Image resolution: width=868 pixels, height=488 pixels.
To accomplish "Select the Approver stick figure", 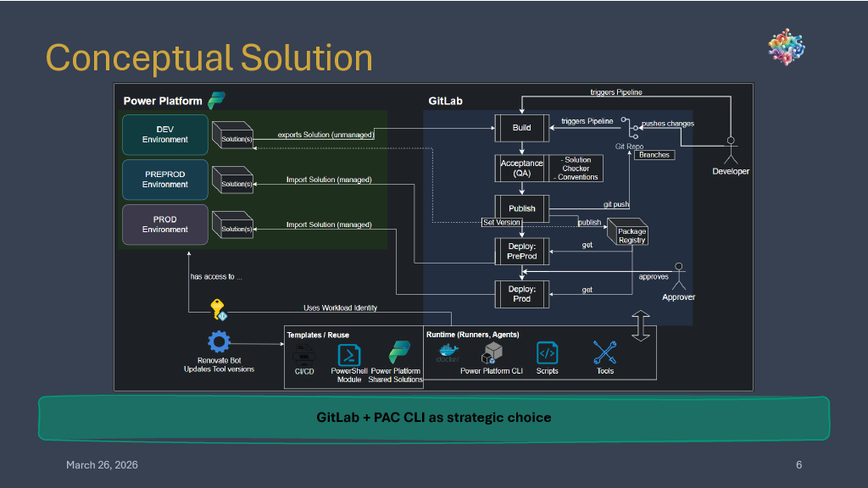I will pos(678,276).
